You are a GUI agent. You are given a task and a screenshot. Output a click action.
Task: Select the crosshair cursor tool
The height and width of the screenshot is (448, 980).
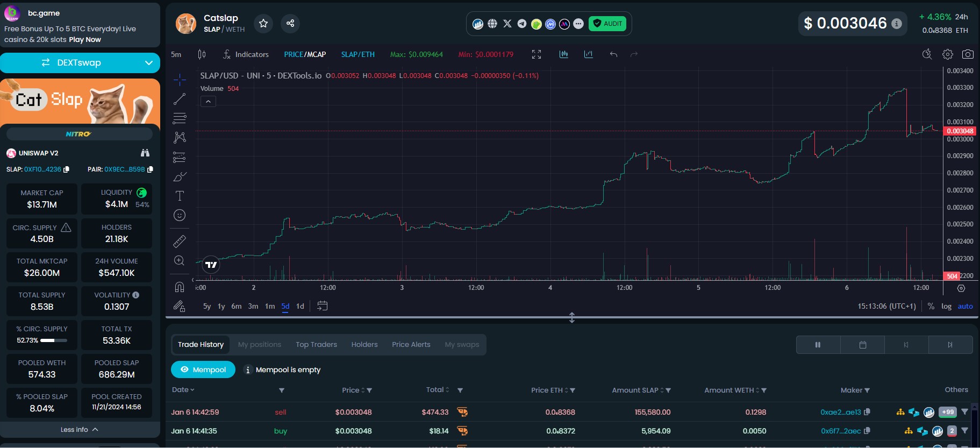(x=180, y=80)
